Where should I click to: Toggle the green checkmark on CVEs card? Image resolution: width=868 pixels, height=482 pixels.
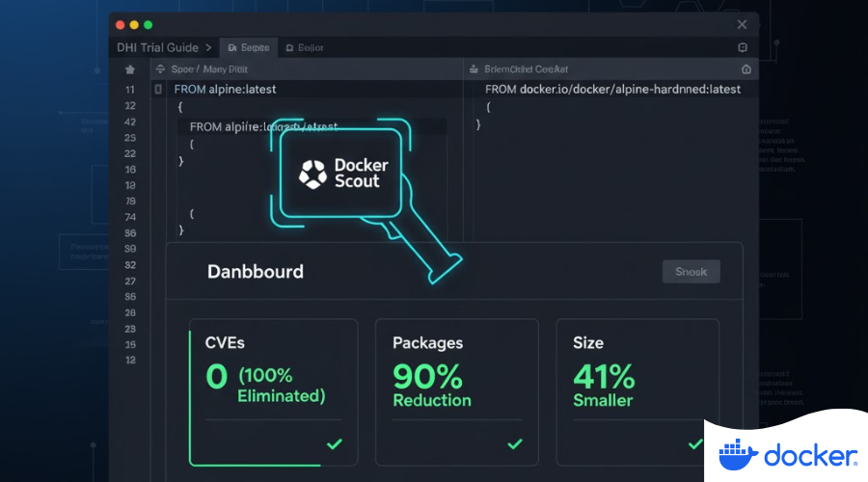pos(334,443)
